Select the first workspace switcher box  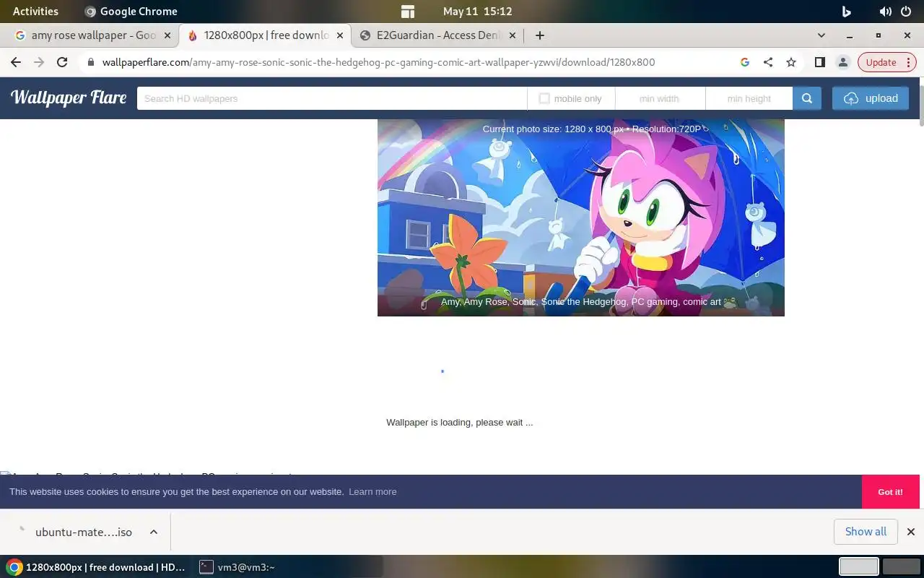(859, 566)
